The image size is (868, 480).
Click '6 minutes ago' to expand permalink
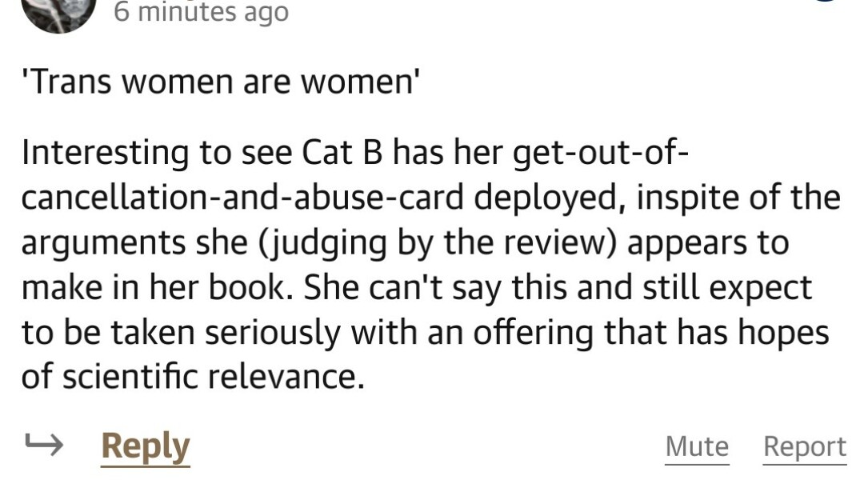(200, 12)
